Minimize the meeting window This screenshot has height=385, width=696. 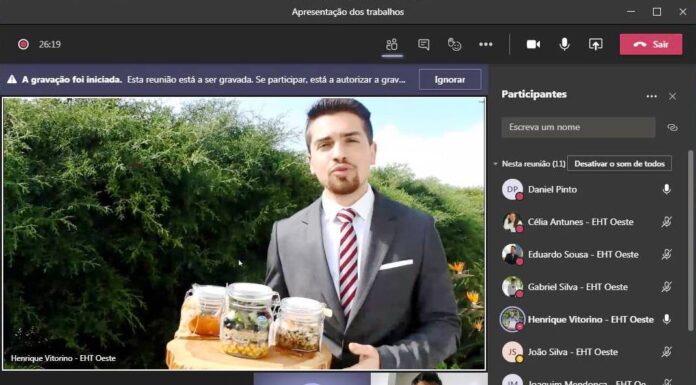[x=631, y=12]
